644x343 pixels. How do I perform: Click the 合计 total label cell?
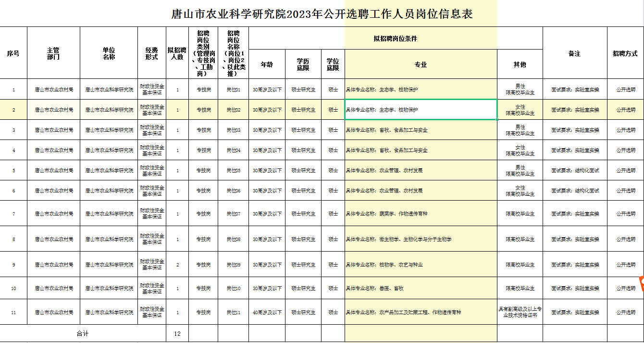pyautogui.click(x=83, y=333)
